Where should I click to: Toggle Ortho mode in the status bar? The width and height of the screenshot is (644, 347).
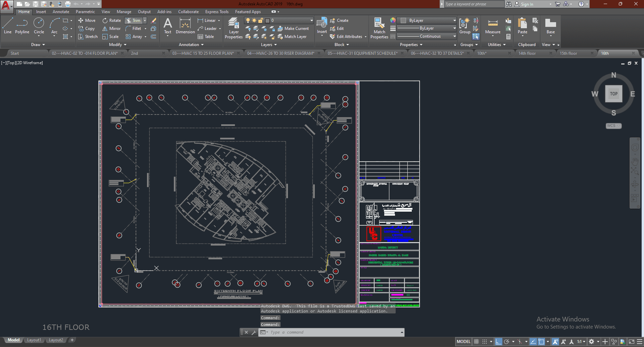(x=499, y=342)
